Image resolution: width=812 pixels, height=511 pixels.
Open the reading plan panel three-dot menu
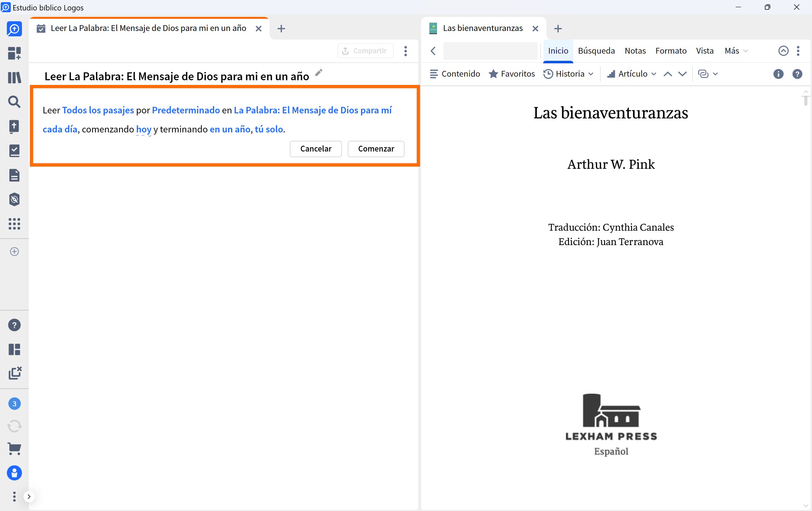click(x=406, y=51)
